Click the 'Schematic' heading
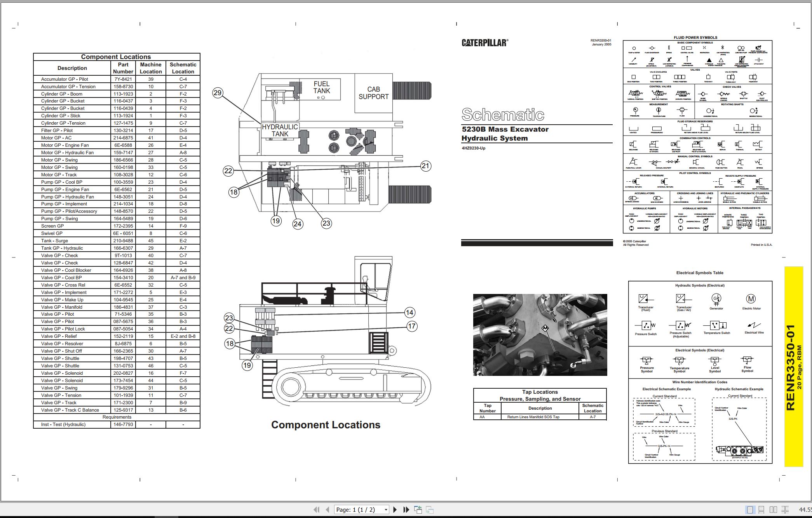This screenshot has height=518, width=812. tap(503, 115)
